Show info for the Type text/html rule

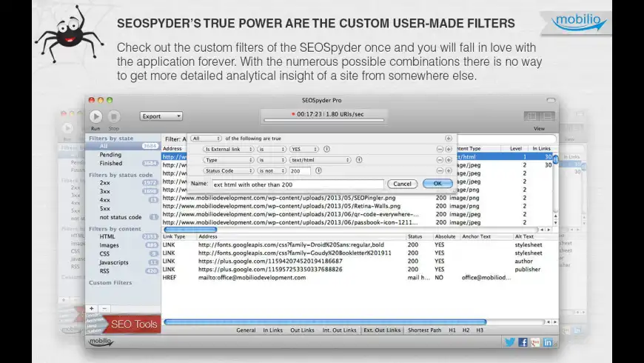359,159
